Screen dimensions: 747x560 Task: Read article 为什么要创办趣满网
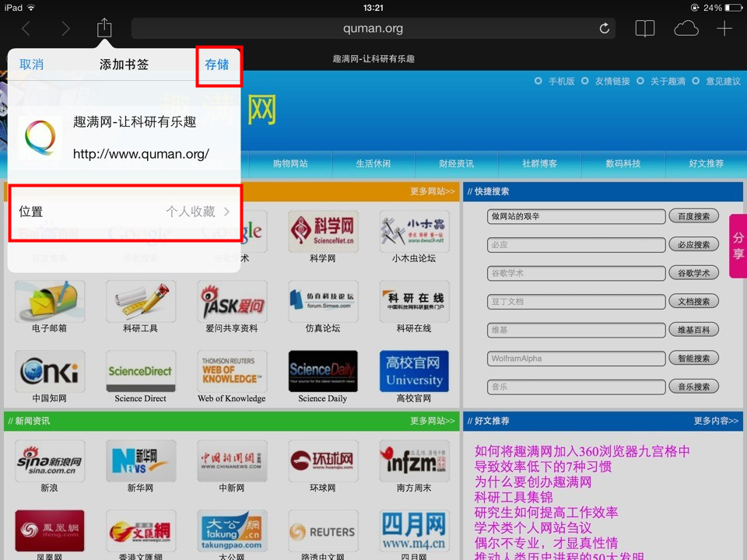(532, 482)
